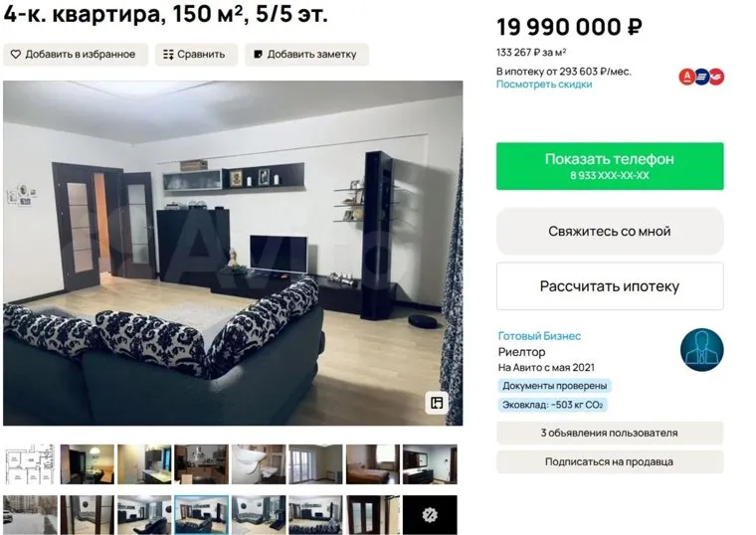Viewport: 756px width, 535px height.
Task: Open the realtor profile avatar
Action: point(701,350)
